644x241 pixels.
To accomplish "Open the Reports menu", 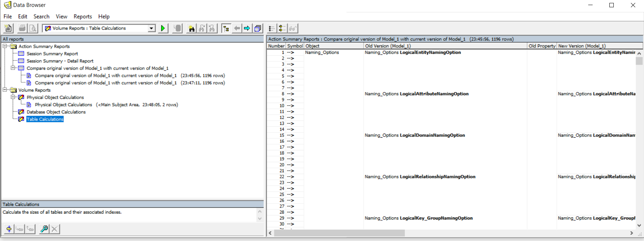I will [82, 16].
